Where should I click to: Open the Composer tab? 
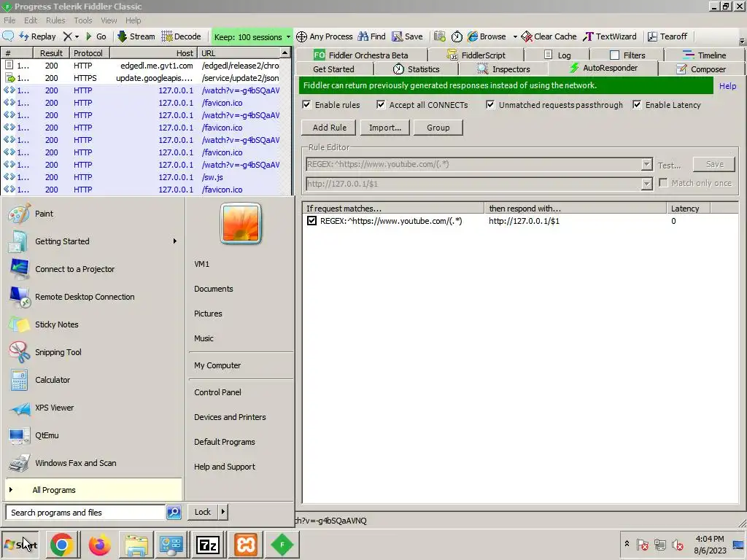coord(701,69)
